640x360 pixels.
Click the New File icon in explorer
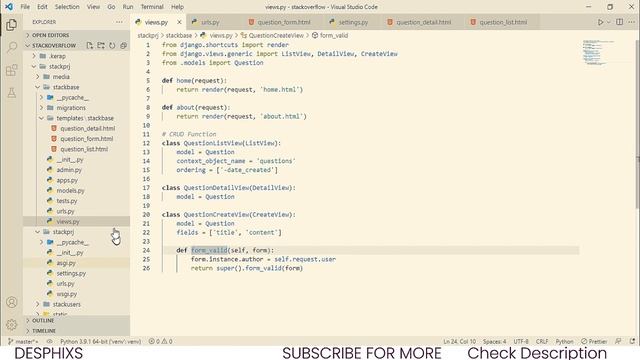coord(89,45)
